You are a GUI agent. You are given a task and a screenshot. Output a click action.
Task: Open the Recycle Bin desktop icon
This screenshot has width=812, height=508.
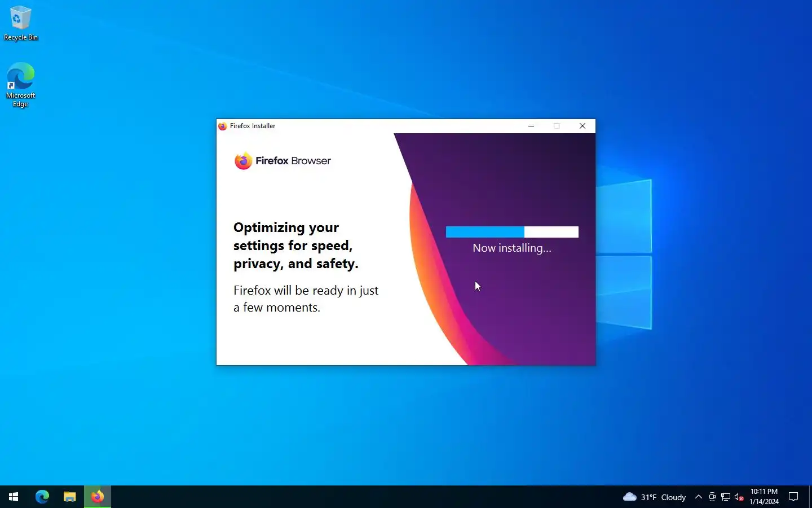click(x=21, y=23)
